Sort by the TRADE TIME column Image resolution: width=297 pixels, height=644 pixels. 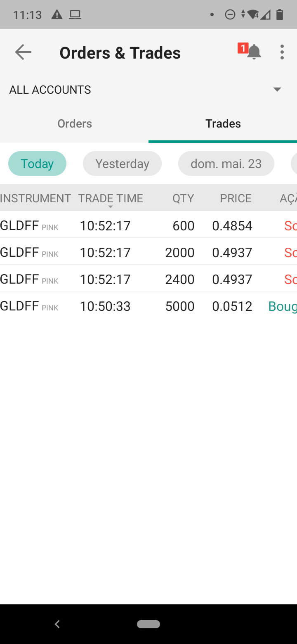pyautogui.click(x=110, y=199)
